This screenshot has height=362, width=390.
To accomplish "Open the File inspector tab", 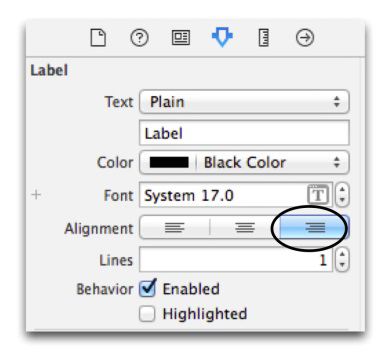I will tap(98, 38).
